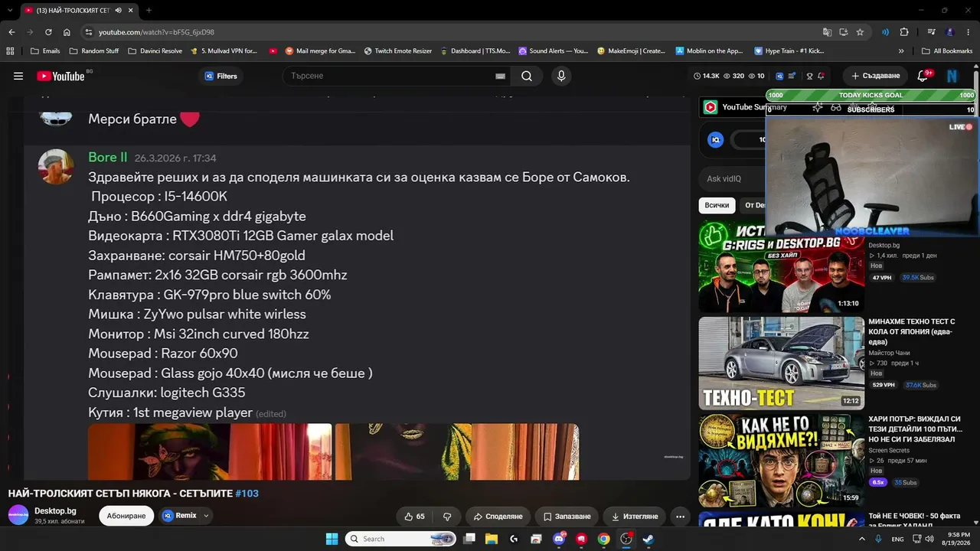The image size is (980, 551).
Task: Open the G:RIGS и DESKTOP.BG video thumbnail
Action: [782, 266]
